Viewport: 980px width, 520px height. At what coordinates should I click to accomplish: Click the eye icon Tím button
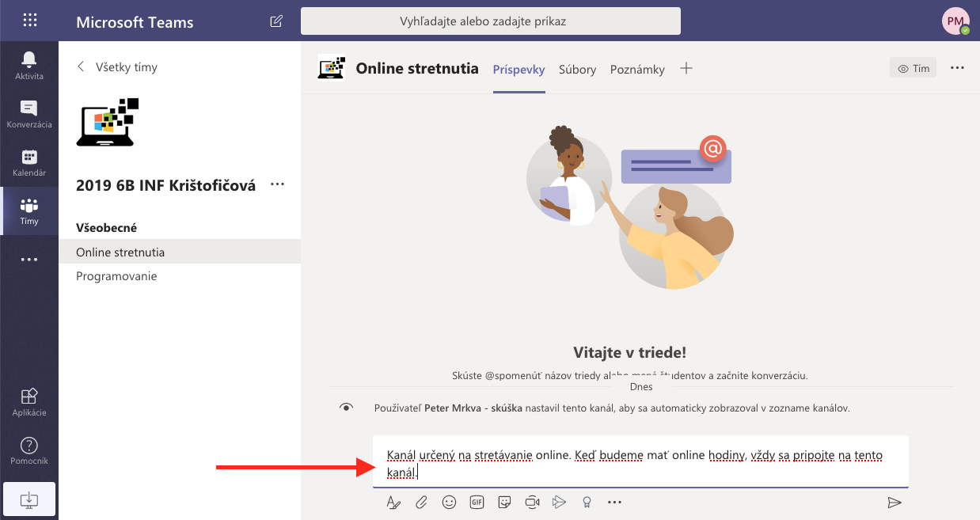[913, 68]
